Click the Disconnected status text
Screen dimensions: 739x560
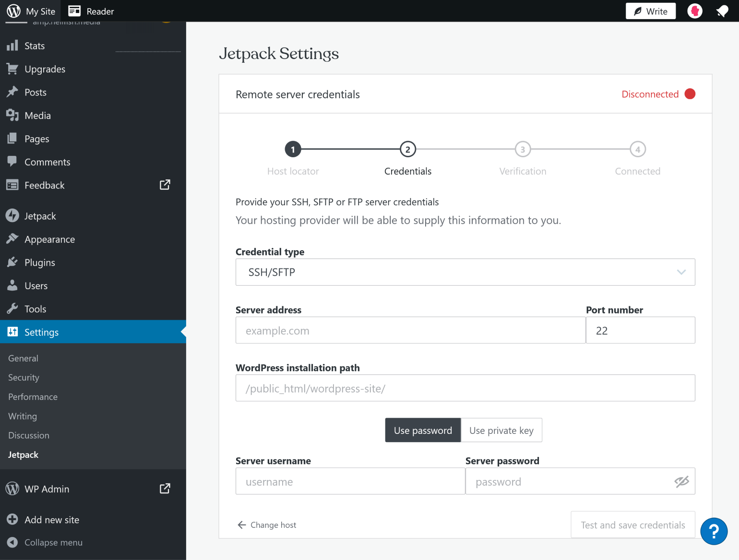click(650, 94)
